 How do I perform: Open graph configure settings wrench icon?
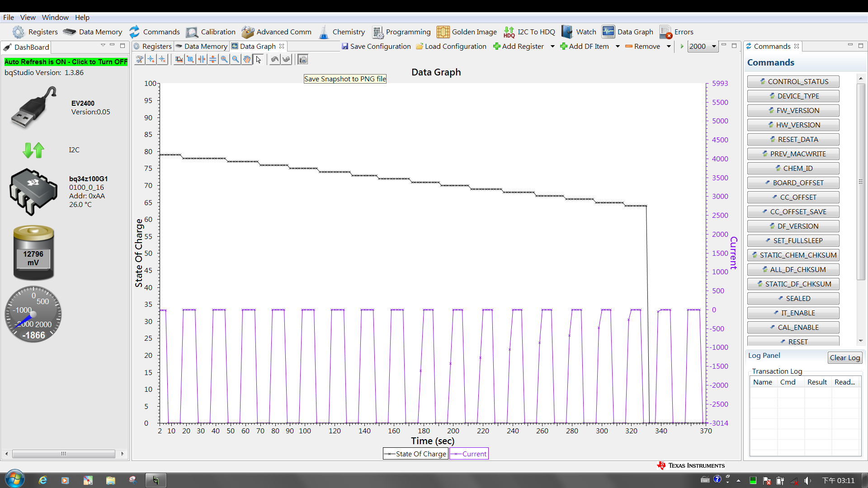pos(140,60)
